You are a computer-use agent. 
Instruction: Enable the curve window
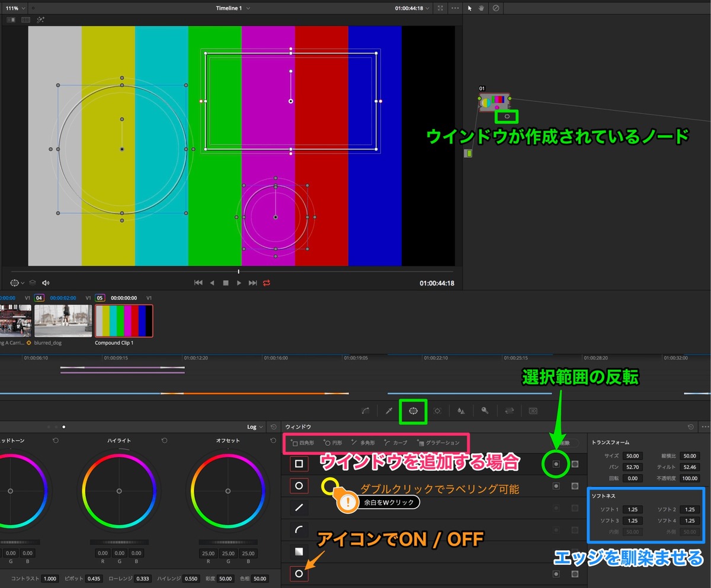pyautogui.click(x=299, y=530)
